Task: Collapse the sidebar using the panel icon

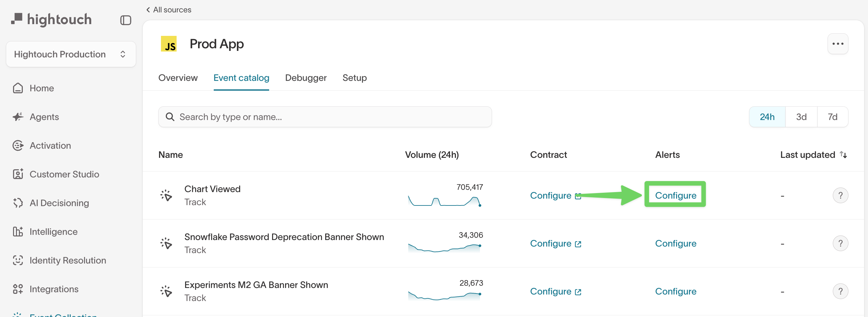Action: coord(126,20)
